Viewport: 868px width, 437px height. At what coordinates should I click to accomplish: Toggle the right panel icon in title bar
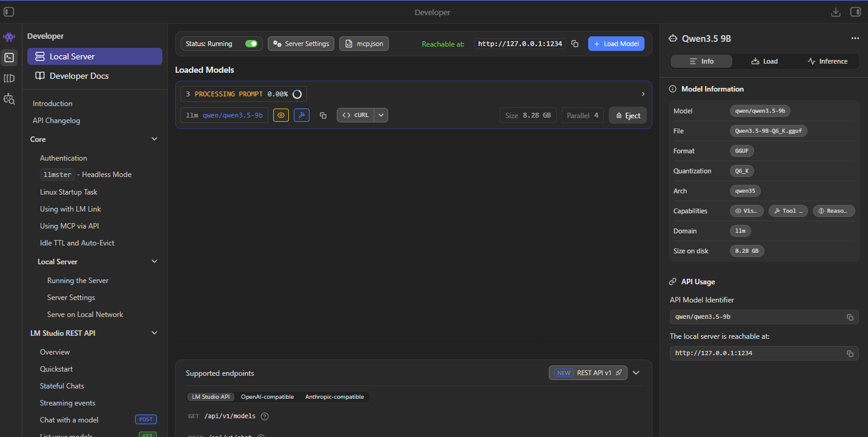pyautogui.click(x=855, y=12)
